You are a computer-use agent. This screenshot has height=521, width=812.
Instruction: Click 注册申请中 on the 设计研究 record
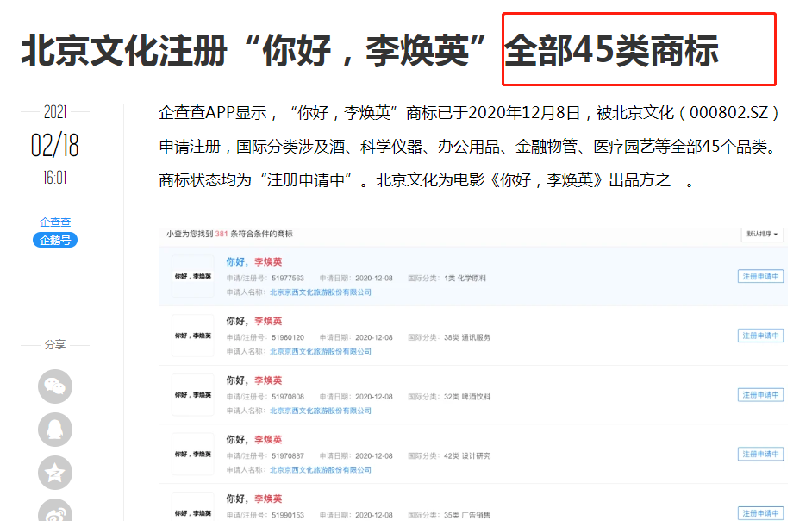pyautogui.click(x=759, y=453)
